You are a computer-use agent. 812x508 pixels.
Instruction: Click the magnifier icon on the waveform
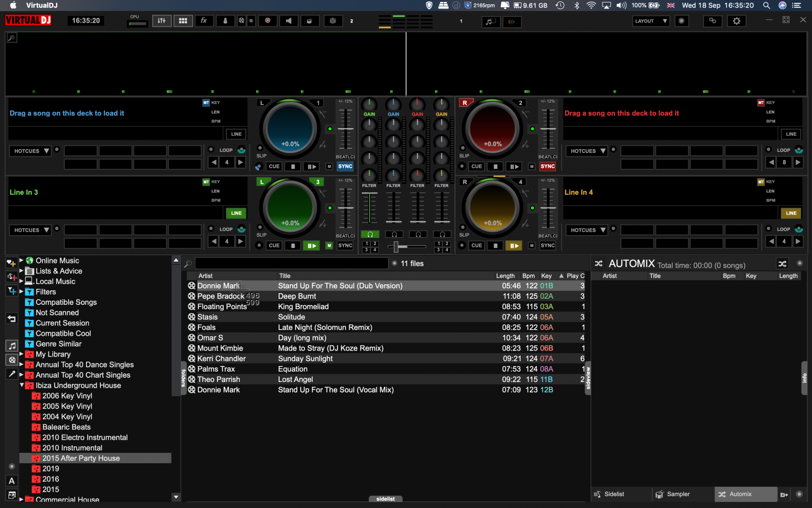pos(12,38)
